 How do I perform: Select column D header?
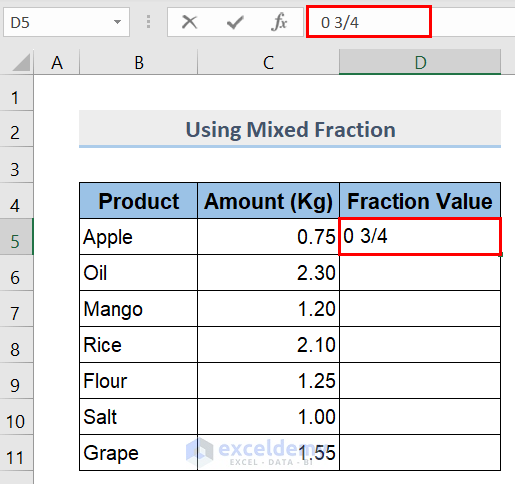(420, 62)
